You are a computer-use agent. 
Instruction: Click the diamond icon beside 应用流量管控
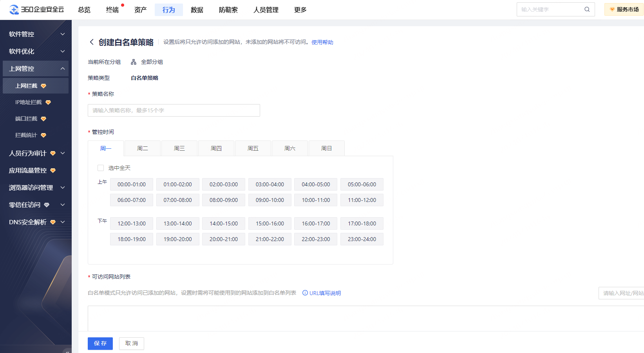click(x=53, y=170)
